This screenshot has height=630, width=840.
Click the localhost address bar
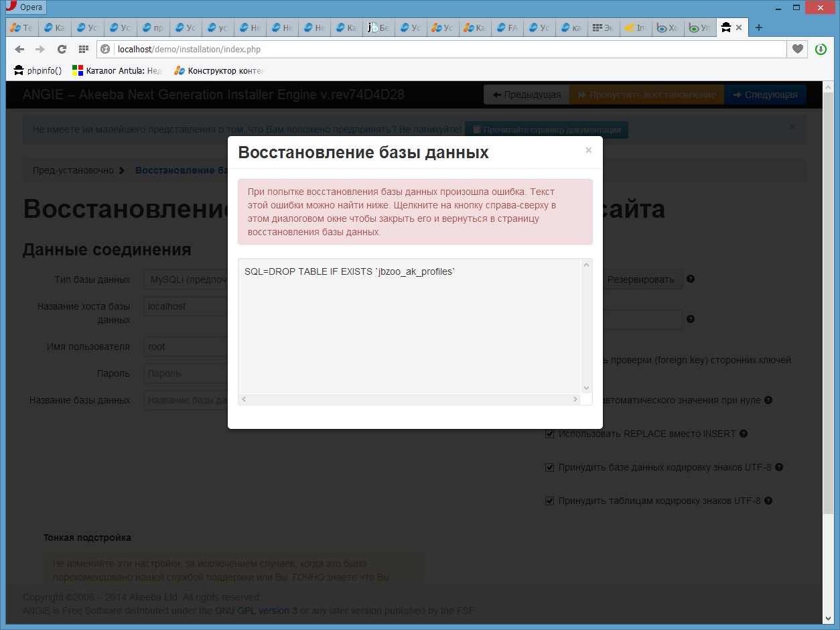(x=442, y=49)
